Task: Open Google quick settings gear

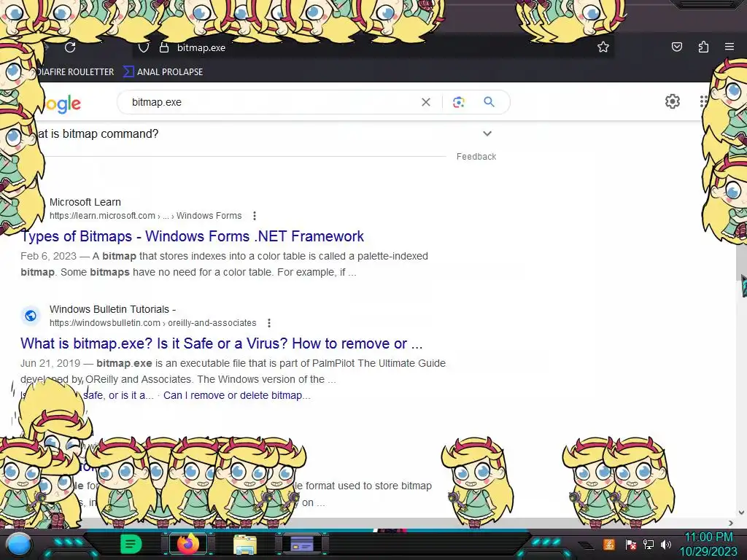Action: coord(672,101)
